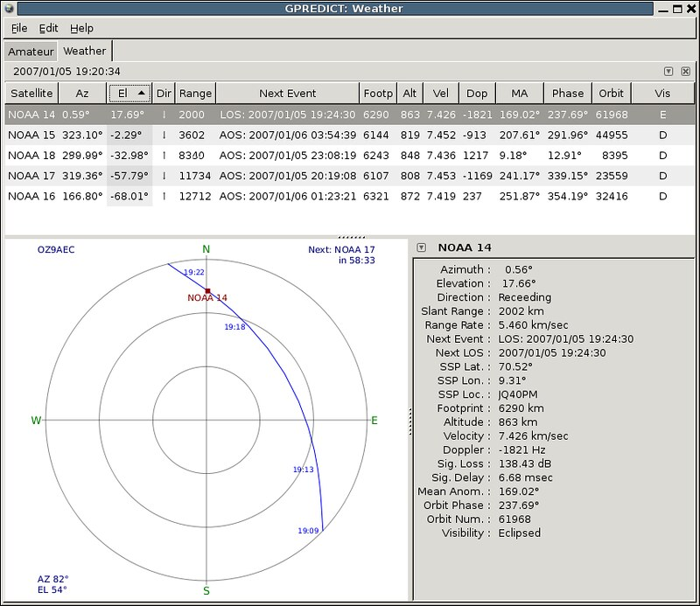700x606 pixels.
Task: Open the NOAA 14 satellite selector arrow
Action: (x=421, y=247)
